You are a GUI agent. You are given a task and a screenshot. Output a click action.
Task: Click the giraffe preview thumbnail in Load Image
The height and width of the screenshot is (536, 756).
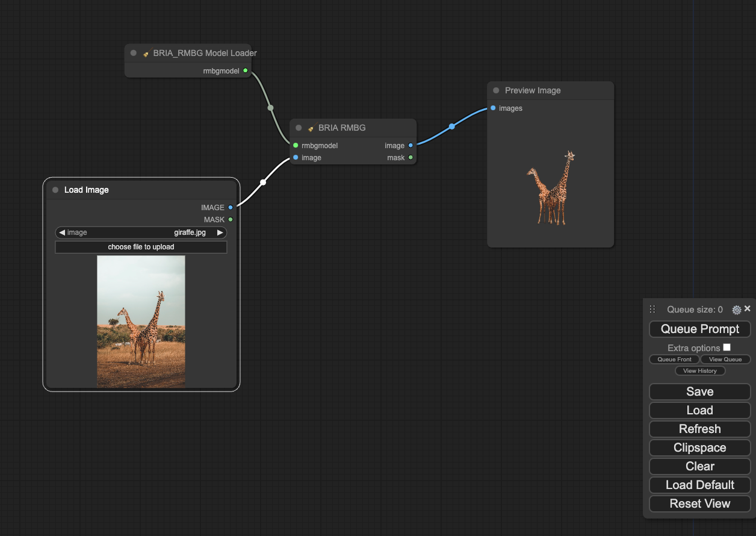click(x=141, y=321)
